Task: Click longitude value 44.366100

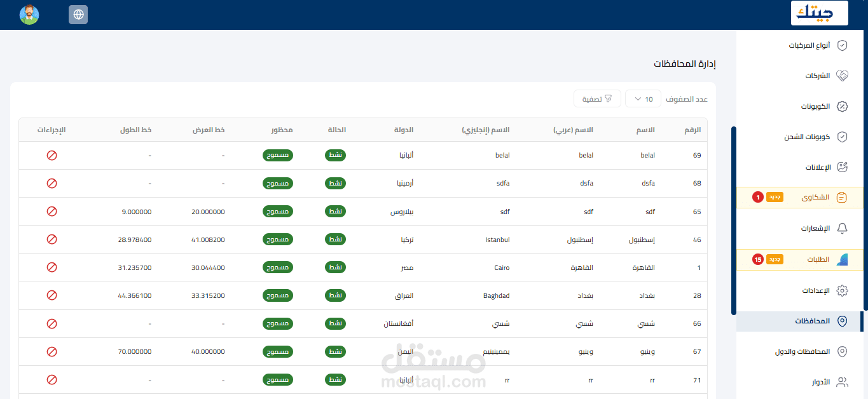Action: coord(135,295)
